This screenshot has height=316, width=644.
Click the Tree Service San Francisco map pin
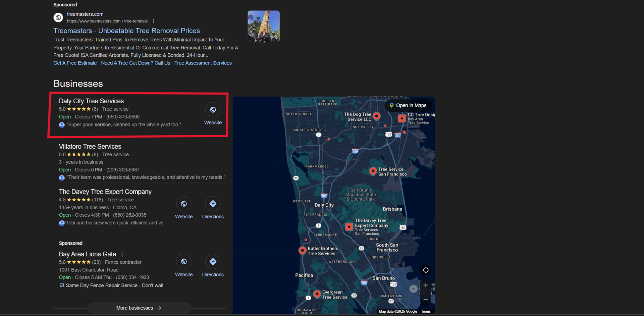[x=373, y=171]
